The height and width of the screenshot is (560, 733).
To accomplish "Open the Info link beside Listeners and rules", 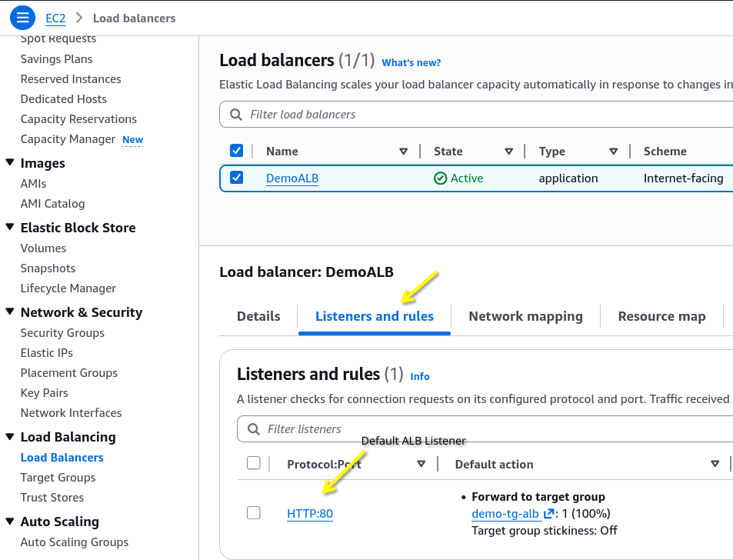I will pyautogui.click(x=420, y=376).
